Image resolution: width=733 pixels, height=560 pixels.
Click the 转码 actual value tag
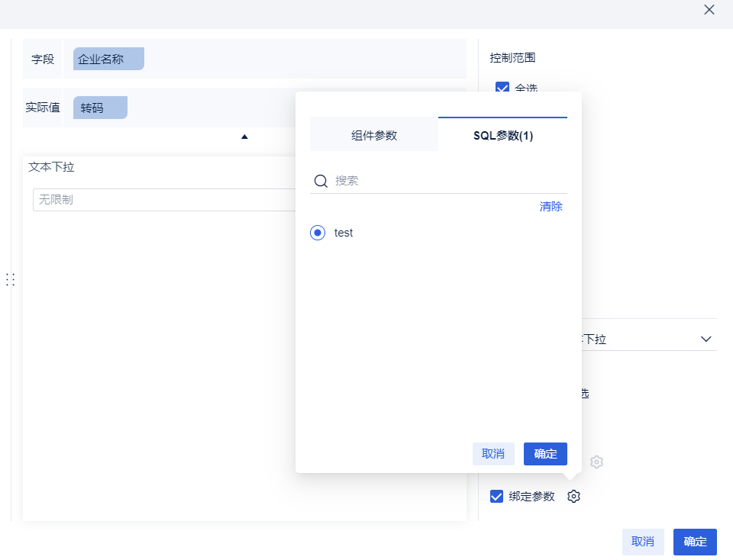(x=100, y=108)
